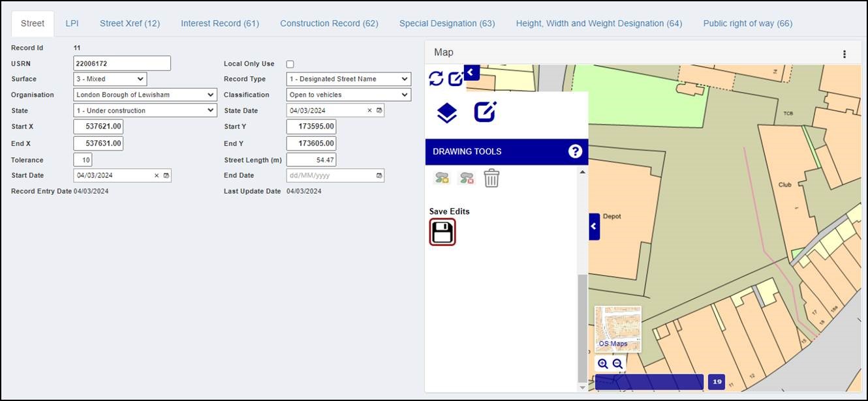
Task: Toggle the Local Only Use checkbox
Action: 290,64
